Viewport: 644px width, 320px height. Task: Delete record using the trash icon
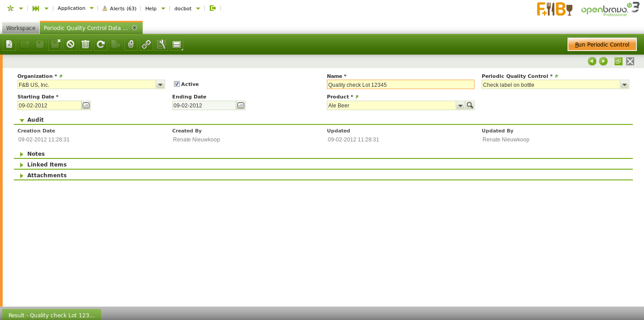point(85,44)
